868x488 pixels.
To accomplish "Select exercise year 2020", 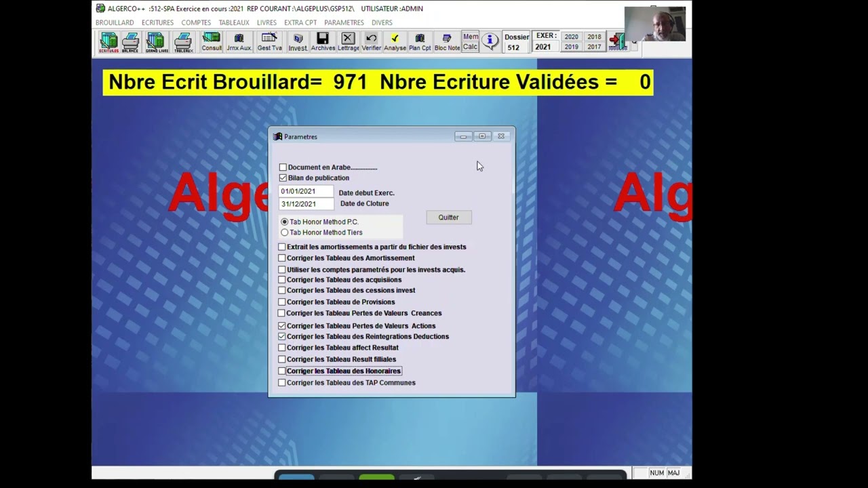I will (x=572, y=37).
